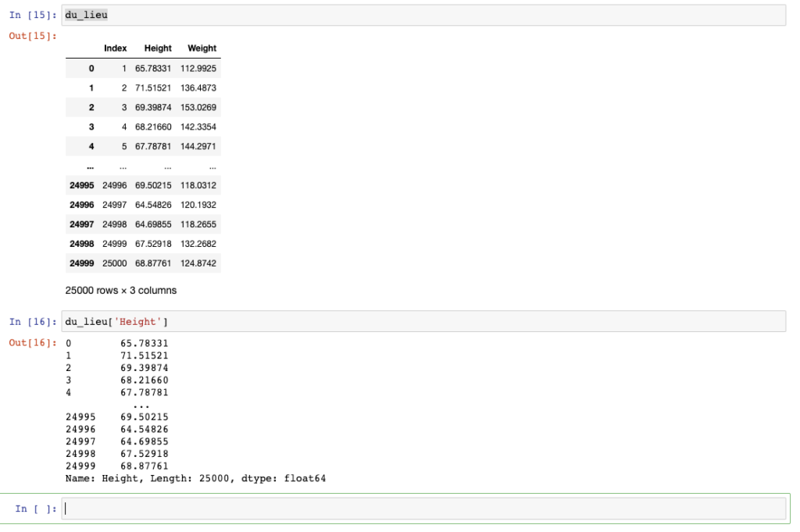Click the empty In [ ] prompt label
This screenshot has width=800, height=532.
pos(36,509)
